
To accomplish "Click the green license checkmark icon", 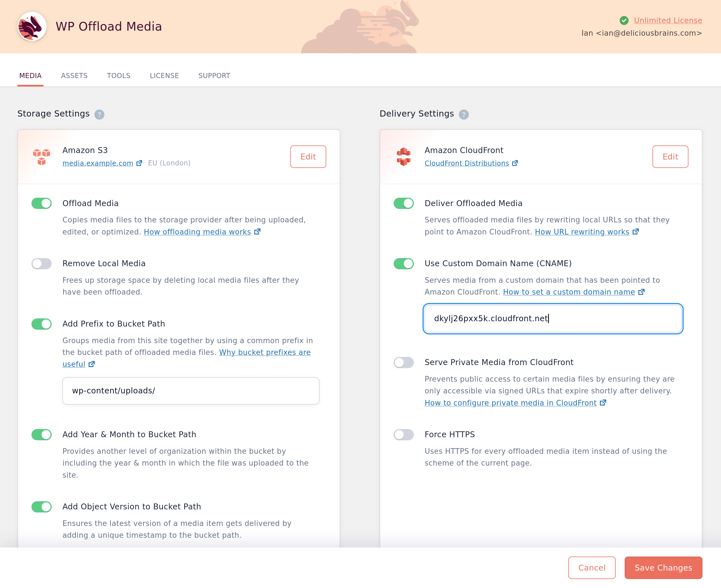I will (x=624, y=21).
